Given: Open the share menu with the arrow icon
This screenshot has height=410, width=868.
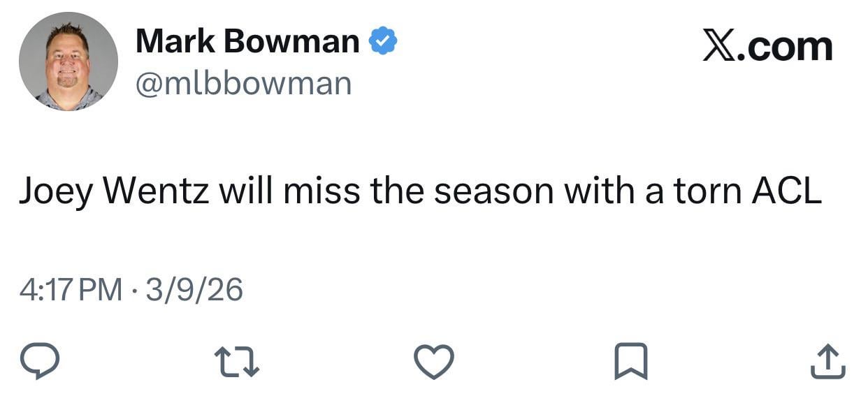Looking at the screenshot, I should click(x=828, y=361).
